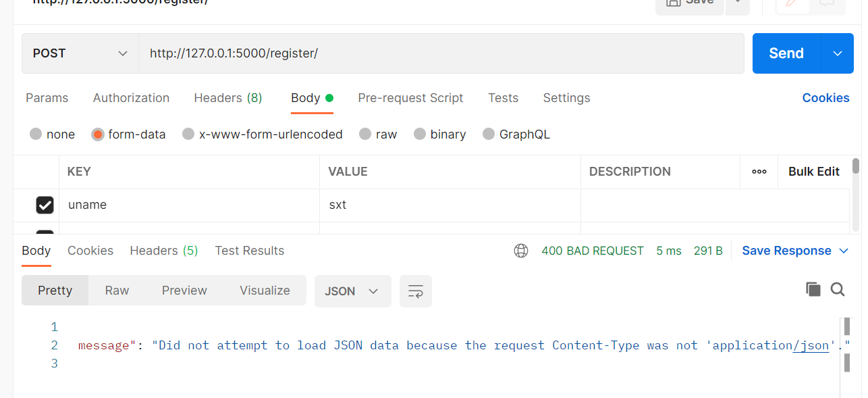Open the Settings tab
The width and height of the screenshot is (868, 398).
point(566,98)
